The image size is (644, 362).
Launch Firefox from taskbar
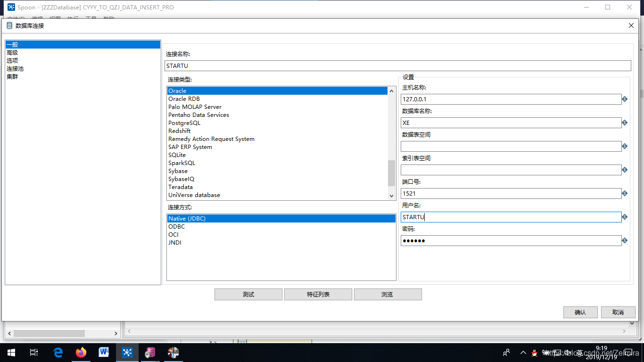81,353
